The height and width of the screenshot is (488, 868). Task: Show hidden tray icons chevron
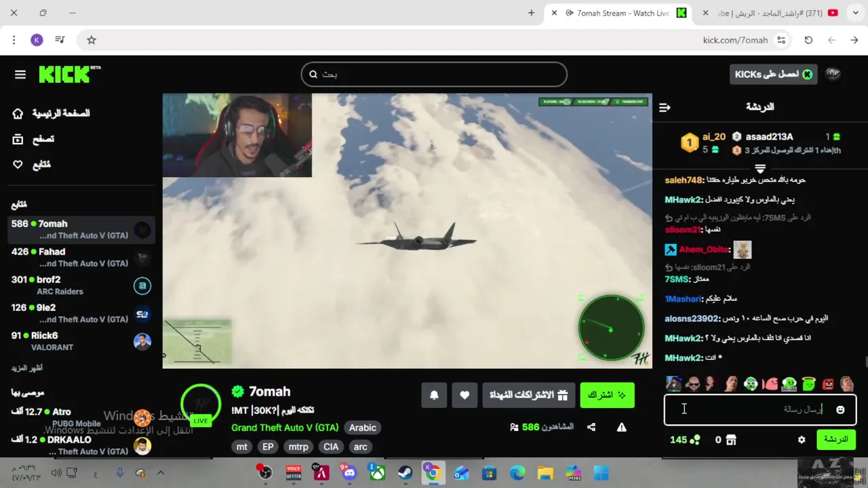pyautogui.click(x=161, y=473)
